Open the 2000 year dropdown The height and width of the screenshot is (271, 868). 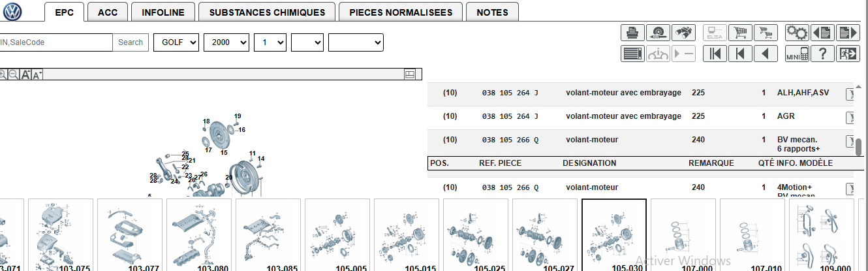226,42
